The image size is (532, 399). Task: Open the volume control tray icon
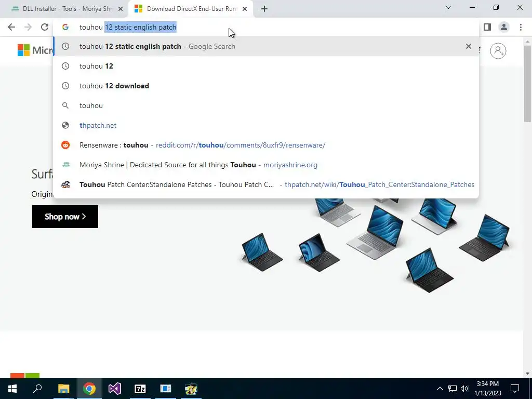tap(464, 389)
